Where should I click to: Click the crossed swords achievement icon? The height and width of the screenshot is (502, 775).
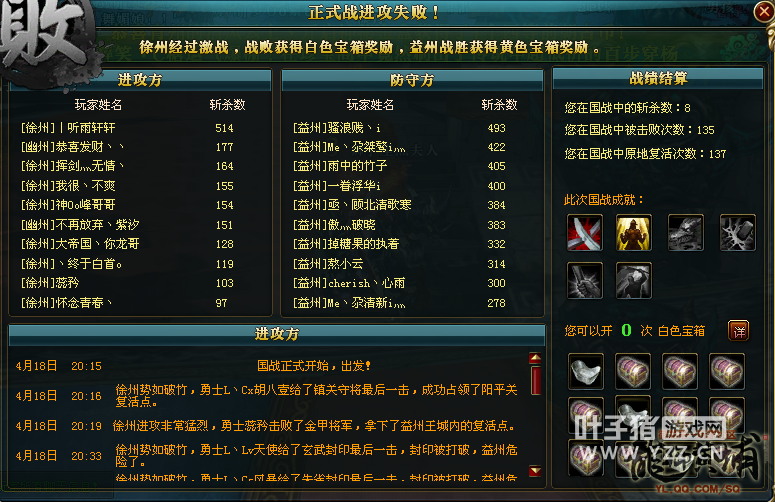585,233
